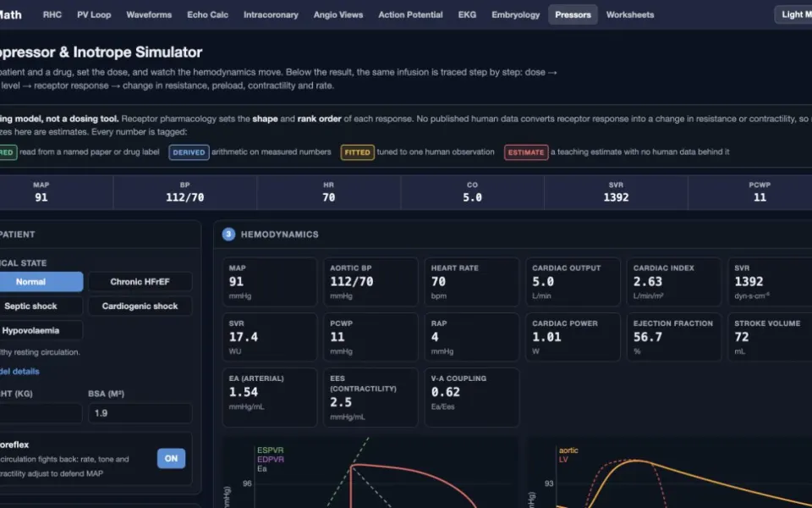Switch to the Action Potential tab
Viewport: 812px width, 508px height.
410,14
